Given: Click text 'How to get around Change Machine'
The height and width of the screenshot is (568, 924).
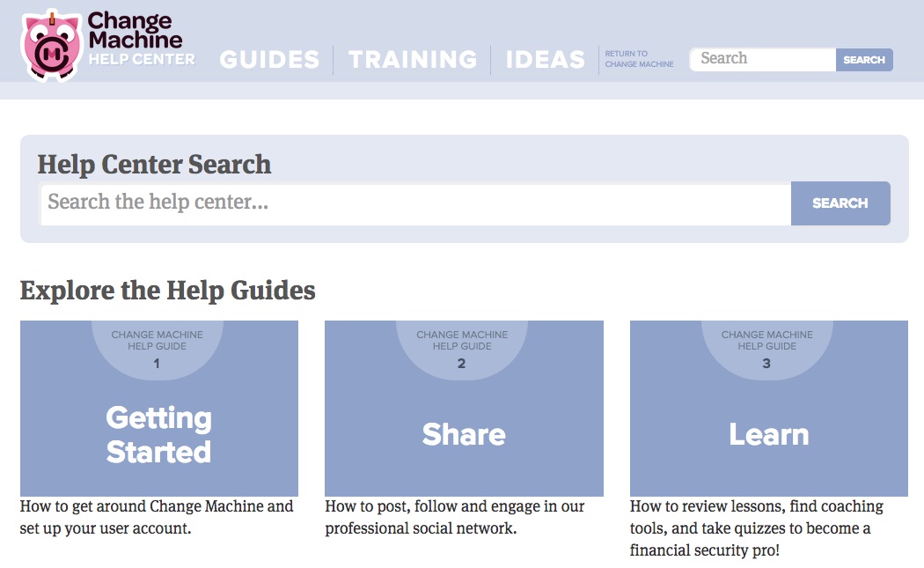Looking at the screenshot, I should pyautogui.click(x=142, y=506).
